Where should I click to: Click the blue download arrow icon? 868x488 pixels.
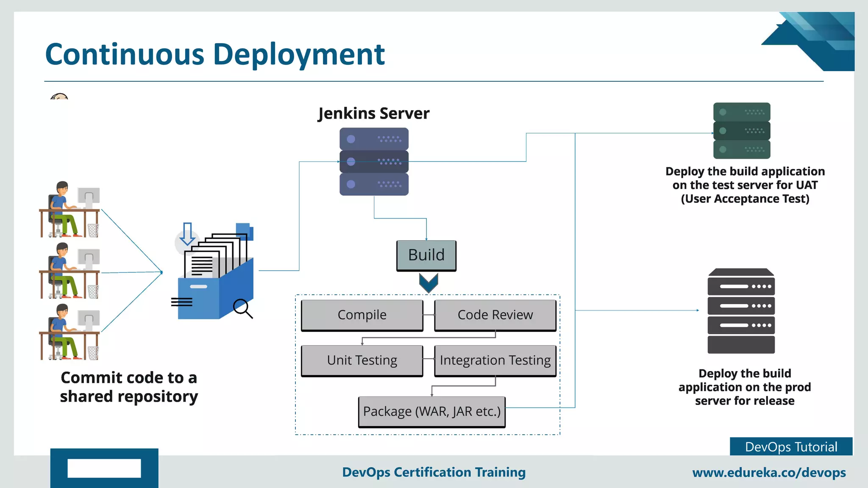point(187,234)
